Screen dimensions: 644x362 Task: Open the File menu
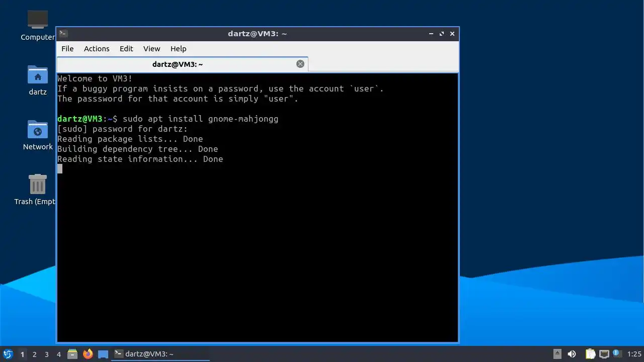67,49
